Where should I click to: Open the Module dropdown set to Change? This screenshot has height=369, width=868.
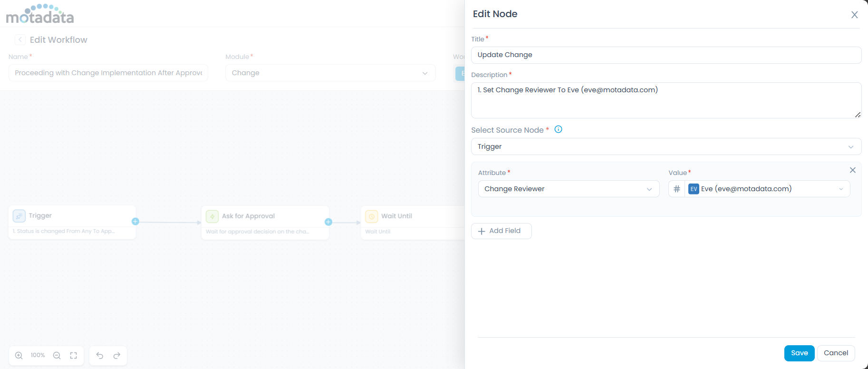[x=330, y=73]
